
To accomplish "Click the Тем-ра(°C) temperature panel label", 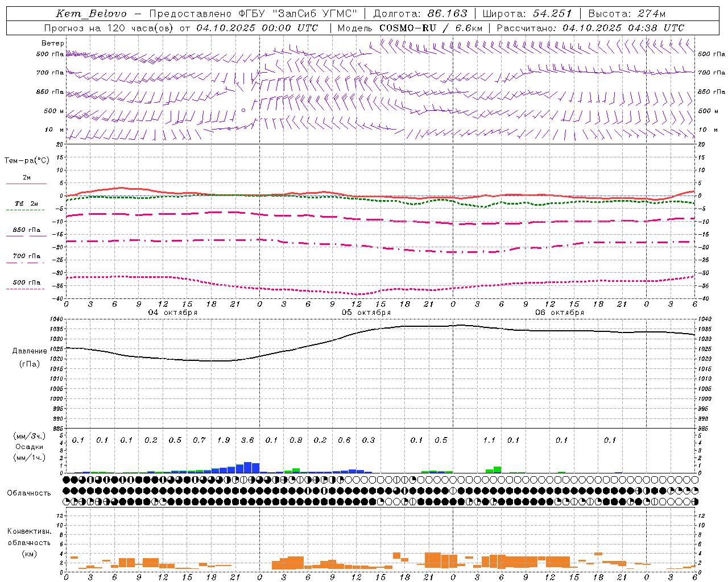I will click(27, 161).
